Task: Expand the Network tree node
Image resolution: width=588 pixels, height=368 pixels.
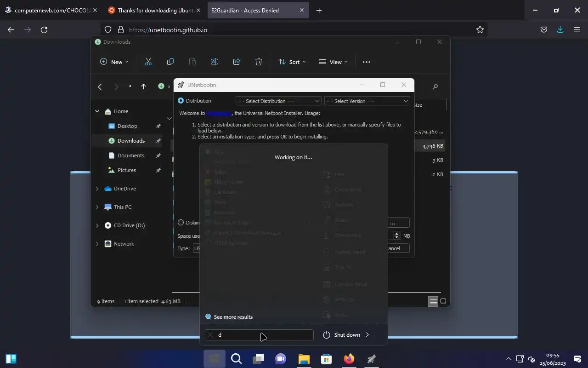Action: 97,244
